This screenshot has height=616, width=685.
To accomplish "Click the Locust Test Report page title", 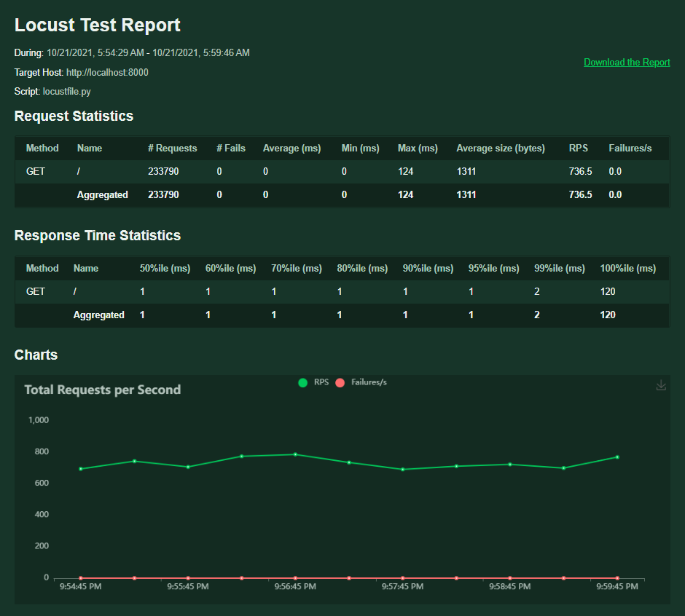I will (x=97, y=24).
